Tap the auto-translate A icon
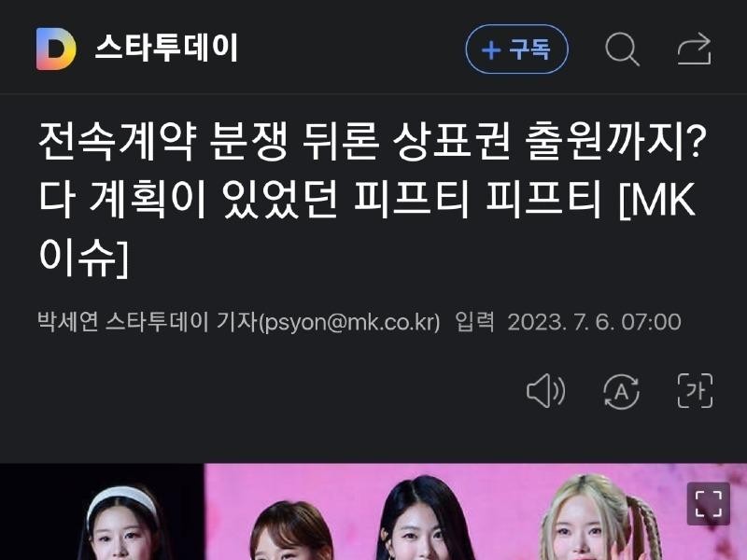Image resolution: width=747 pixels, height=560 pixels. (621, 391)
